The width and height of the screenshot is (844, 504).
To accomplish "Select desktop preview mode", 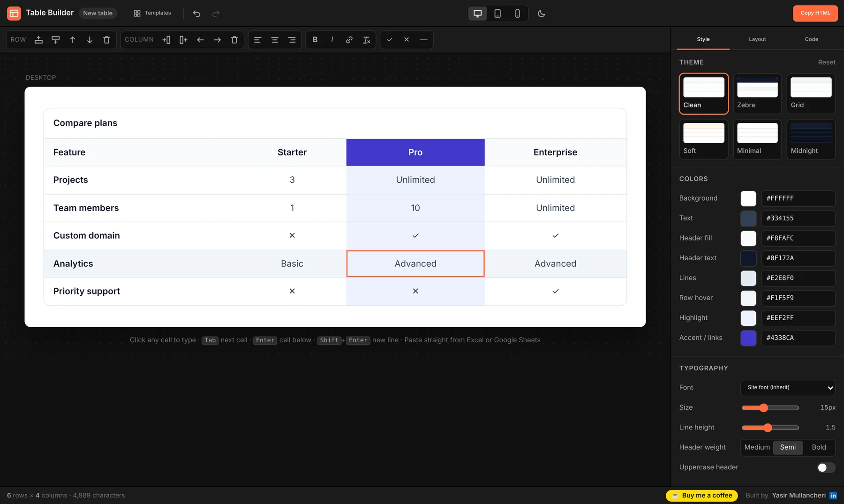I will point(478,14).
